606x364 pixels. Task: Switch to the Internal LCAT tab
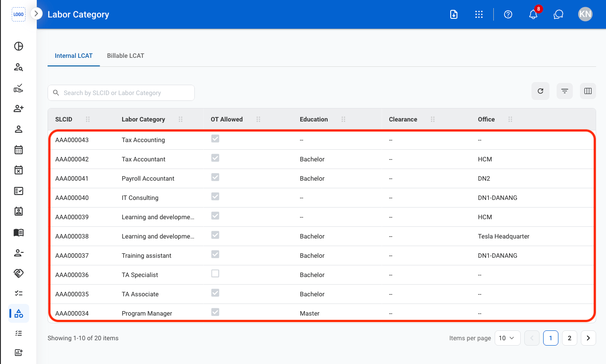(x=74, y=56)
